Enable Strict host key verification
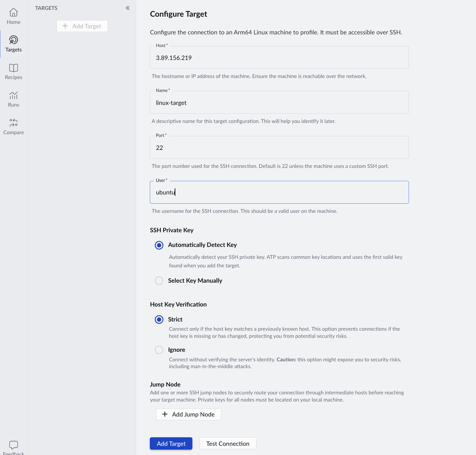Image resolution: width=476 pixels, height=455 pixels. tap(159, 319)
